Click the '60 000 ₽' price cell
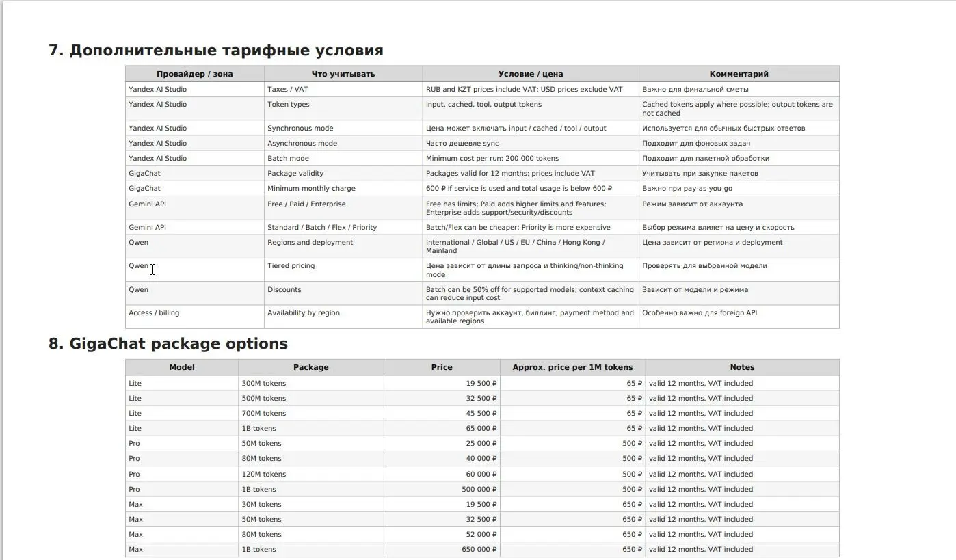 (442, 475)
